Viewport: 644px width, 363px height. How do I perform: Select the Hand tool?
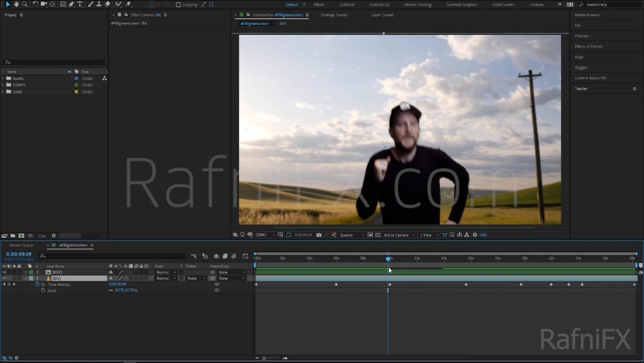(16, 4)
